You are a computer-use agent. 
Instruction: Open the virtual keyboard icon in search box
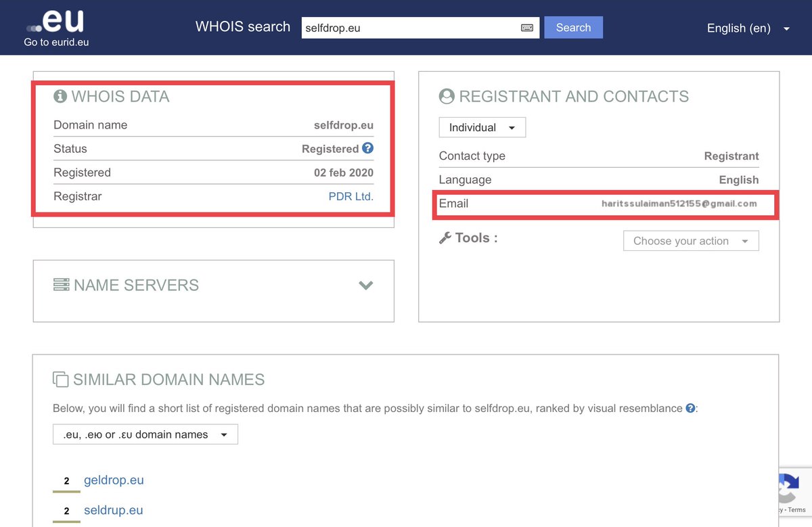pos(527,28)
